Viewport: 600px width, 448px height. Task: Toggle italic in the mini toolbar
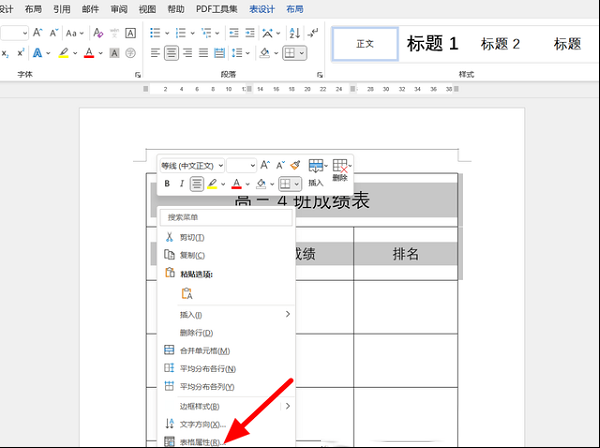(182, 184)
